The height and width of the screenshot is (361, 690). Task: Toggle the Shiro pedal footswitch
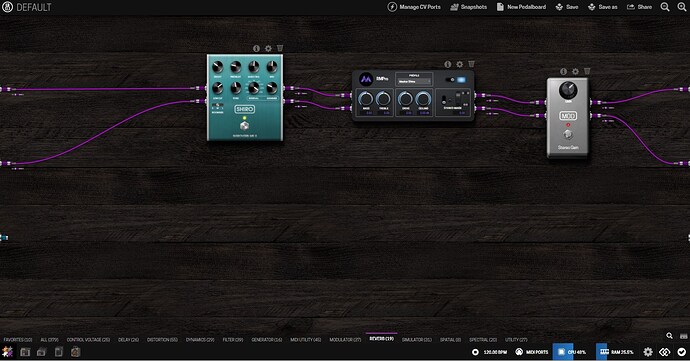[244, 126]
